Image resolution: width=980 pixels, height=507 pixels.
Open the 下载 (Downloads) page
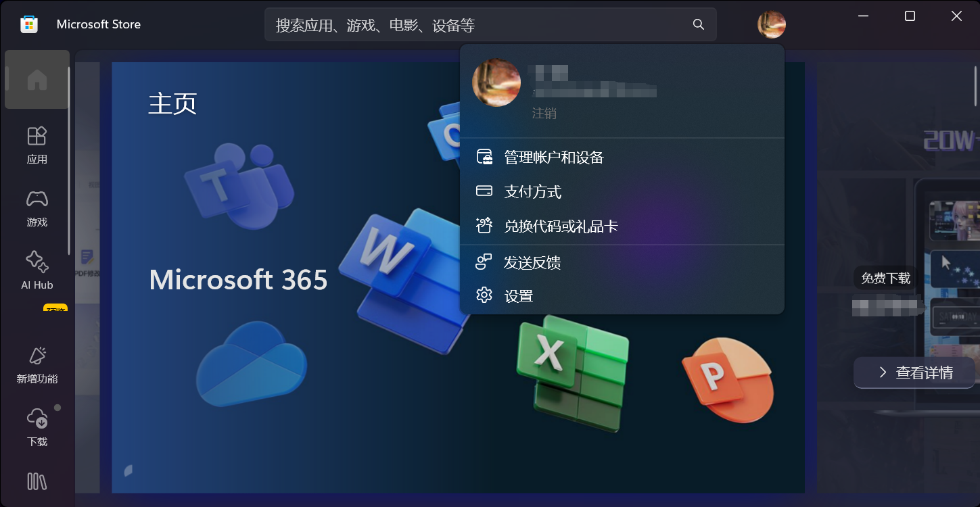click(37, 427)
